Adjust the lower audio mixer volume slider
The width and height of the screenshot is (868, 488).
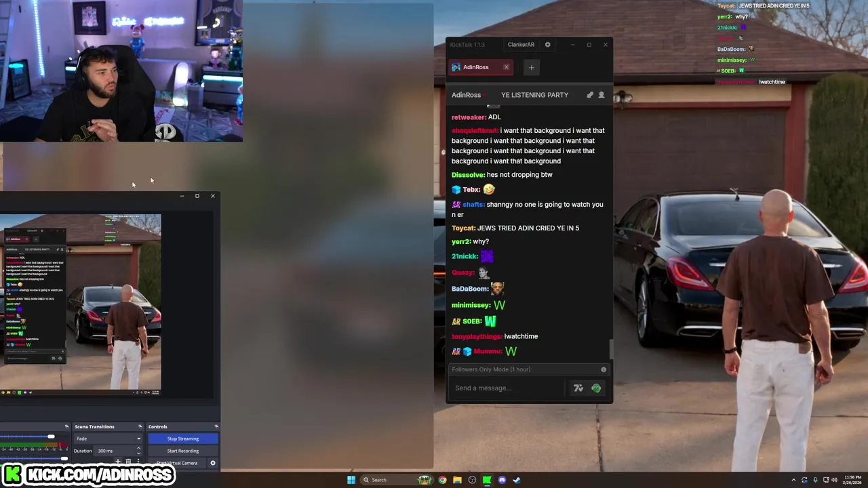64,459
